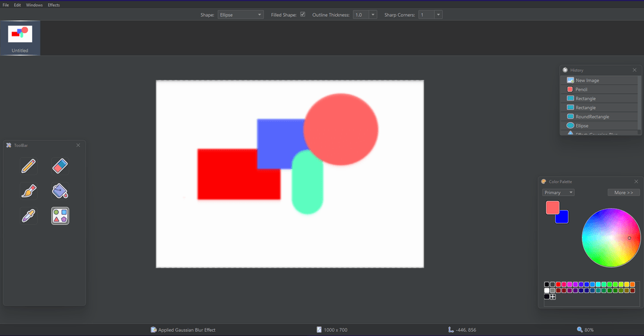Choose the white swatch in palette grid
Screen dimensions: 644x336
tap(547, 291)
